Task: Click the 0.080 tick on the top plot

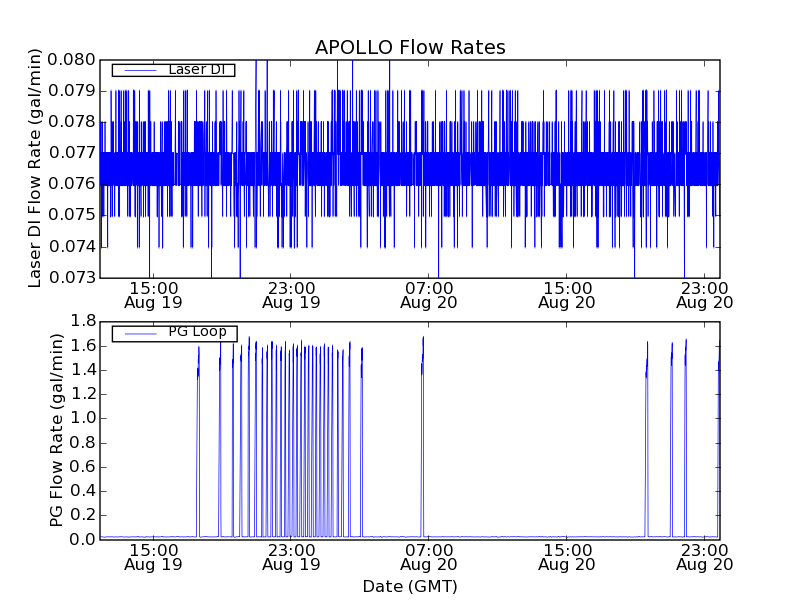Action: point(71,60)
